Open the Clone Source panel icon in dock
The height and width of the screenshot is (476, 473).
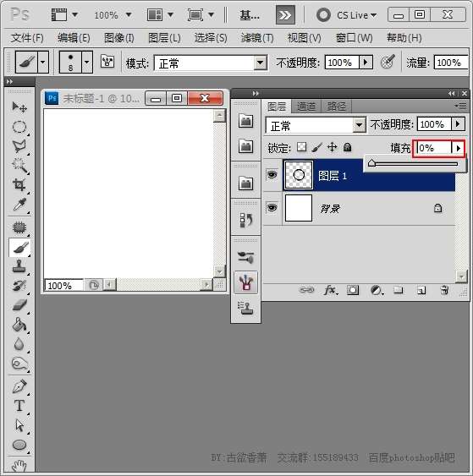click(245, 308)
